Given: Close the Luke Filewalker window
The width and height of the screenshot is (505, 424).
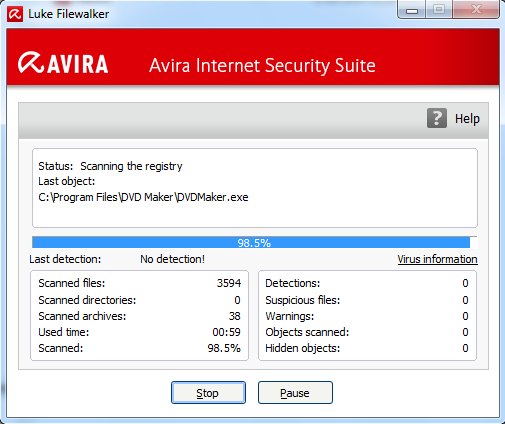Looking at the screenshot, I should (476, 9).
